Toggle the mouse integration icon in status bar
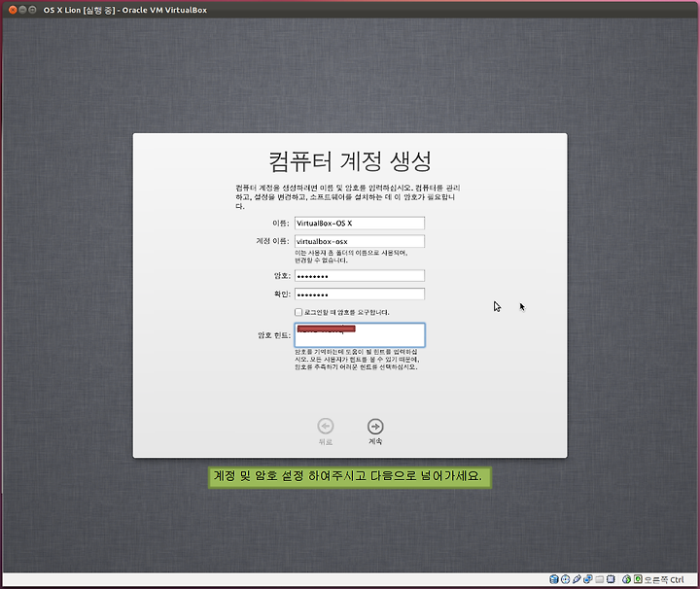 coord(626,579)
